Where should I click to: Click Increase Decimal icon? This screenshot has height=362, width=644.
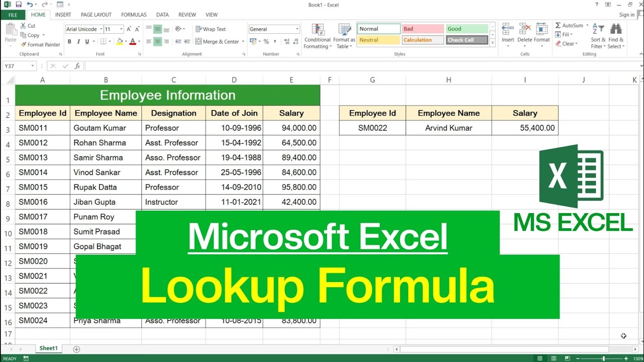[287, 42]
